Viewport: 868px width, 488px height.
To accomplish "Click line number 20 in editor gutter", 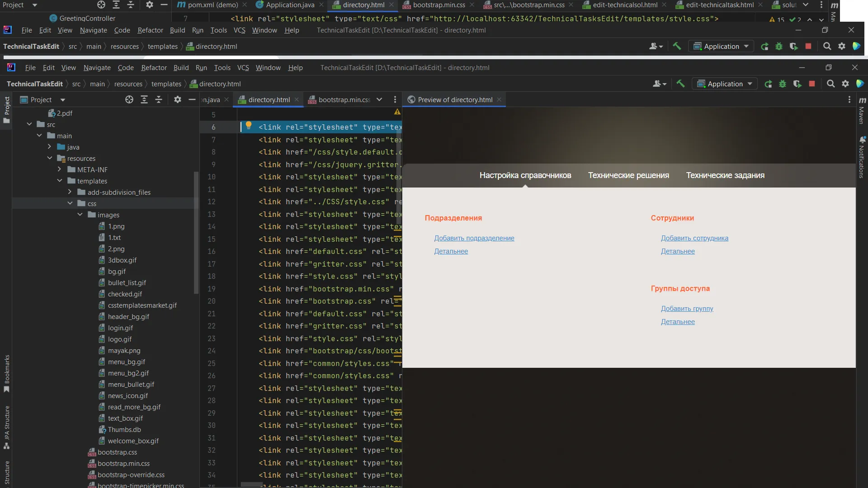I will pos(212,301).
